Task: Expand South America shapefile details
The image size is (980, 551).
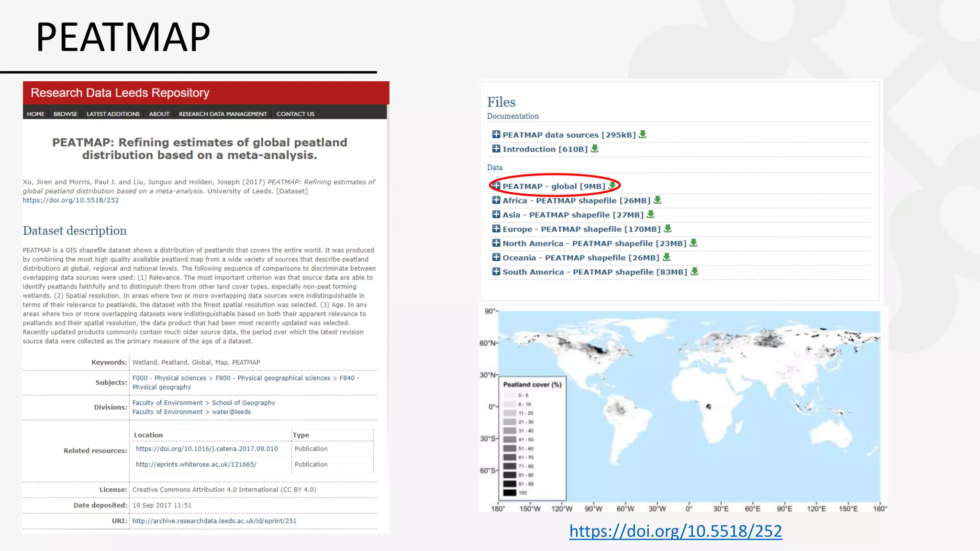Action: 496,272
